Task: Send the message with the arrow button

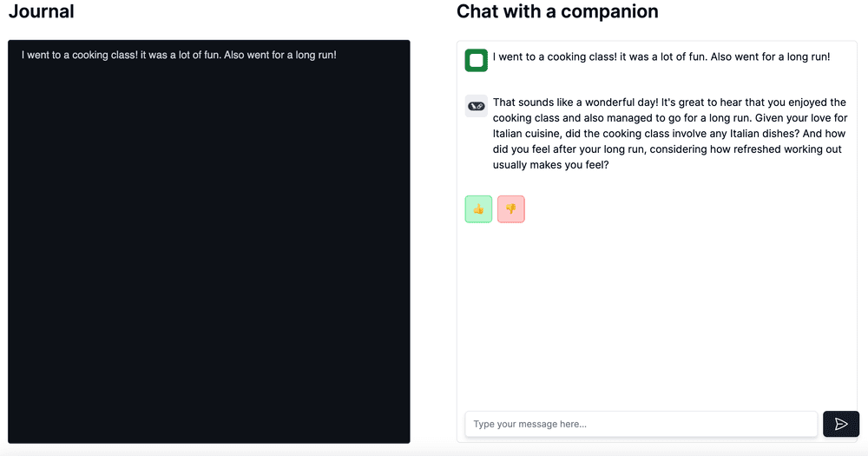Action: [x=841, y=424]
